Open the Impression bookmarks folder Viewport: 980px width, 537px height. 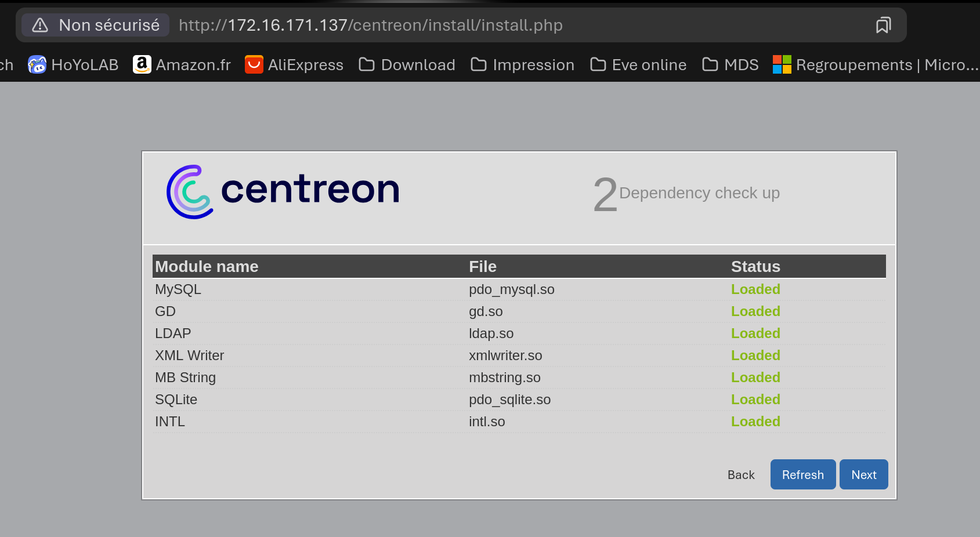click(x=522, y=64)
